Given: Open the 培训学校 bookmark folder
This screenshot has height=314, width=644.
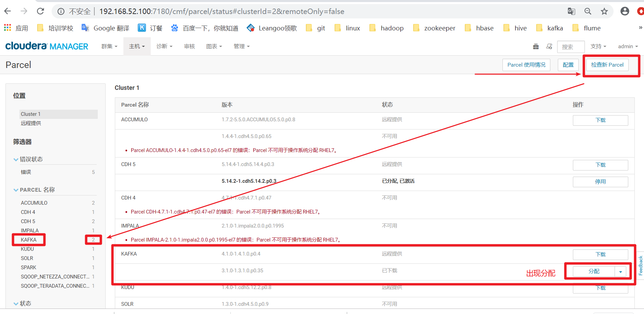Looking at the screenshot, I should coord(55,28).
